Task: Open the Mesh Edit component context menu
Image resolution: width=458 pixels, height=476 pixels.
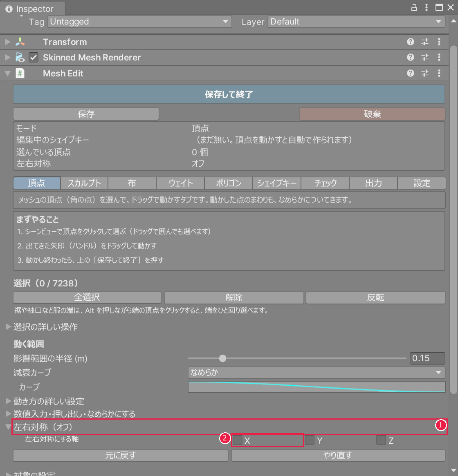Action: pyautogui.click(x=439, y=73)
